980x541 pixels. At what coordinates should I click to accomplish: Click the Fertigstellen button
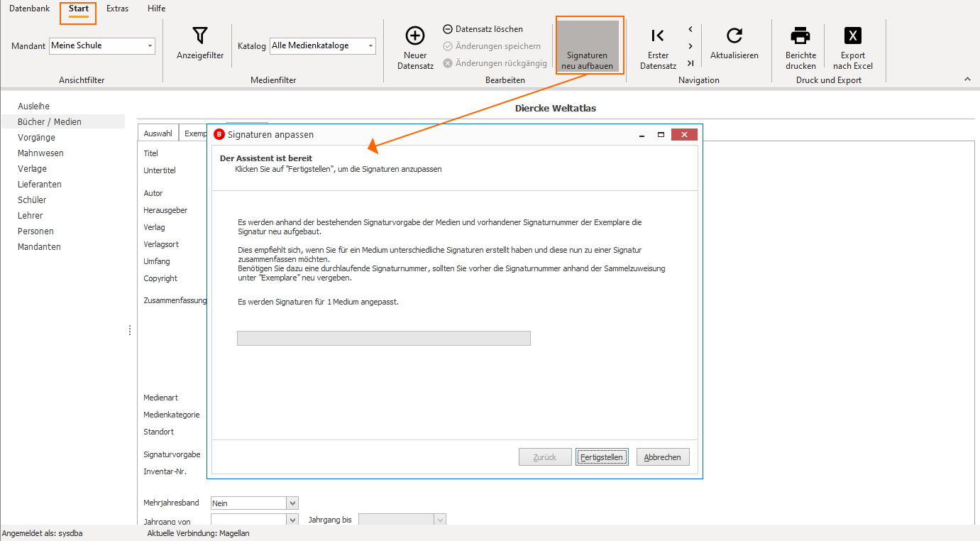point(602,457)
